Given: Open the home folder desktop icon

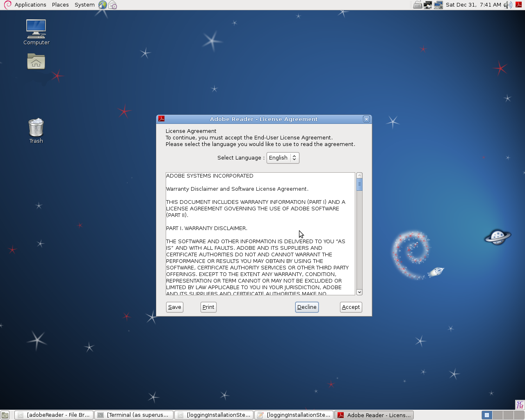Looking at the screenshot, I should point(36,62).
